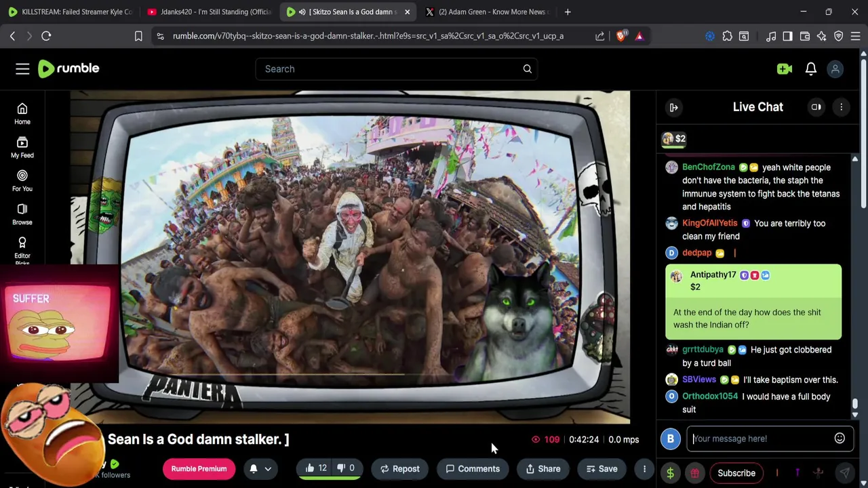Click the green go-live camera icon
The height and width of the screenshot is (488, 868).
785,68
